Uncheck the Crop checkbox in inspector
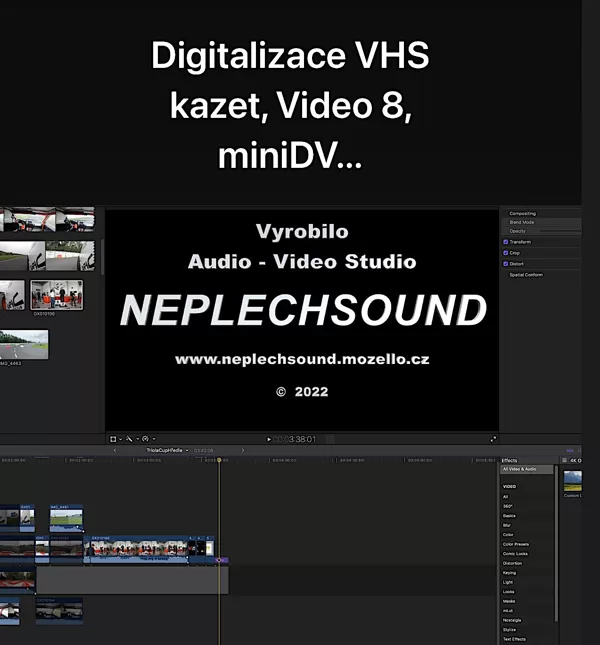600x645 pixels. coord(506,253)
